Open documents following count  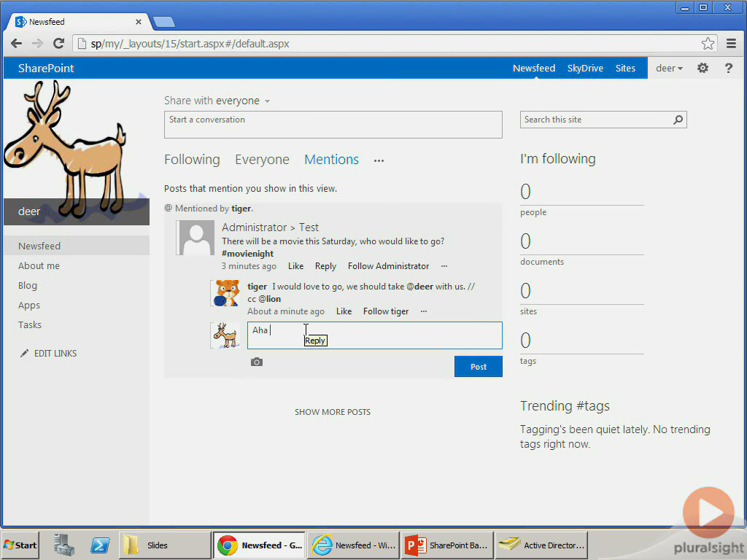coord(525,241)
